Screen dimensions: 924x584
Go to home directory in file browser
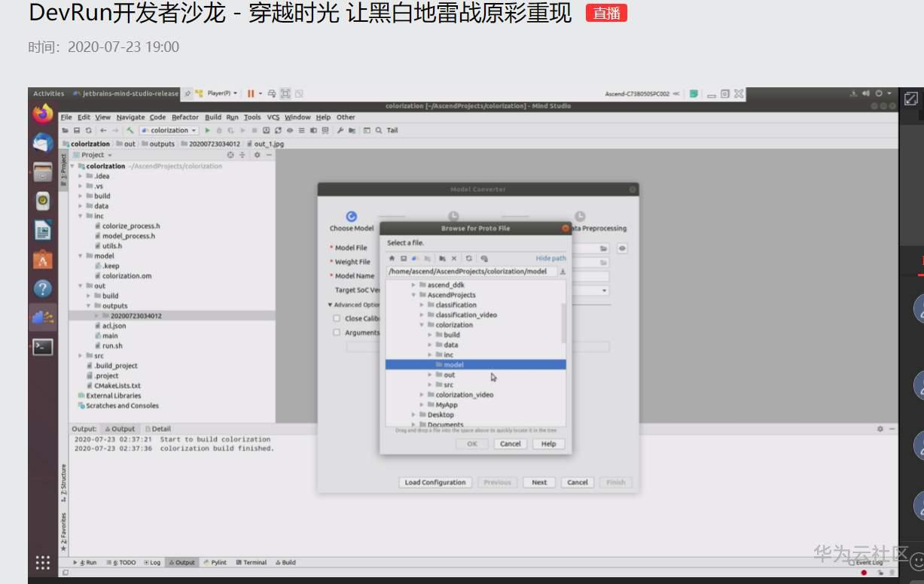click(392, 258)
